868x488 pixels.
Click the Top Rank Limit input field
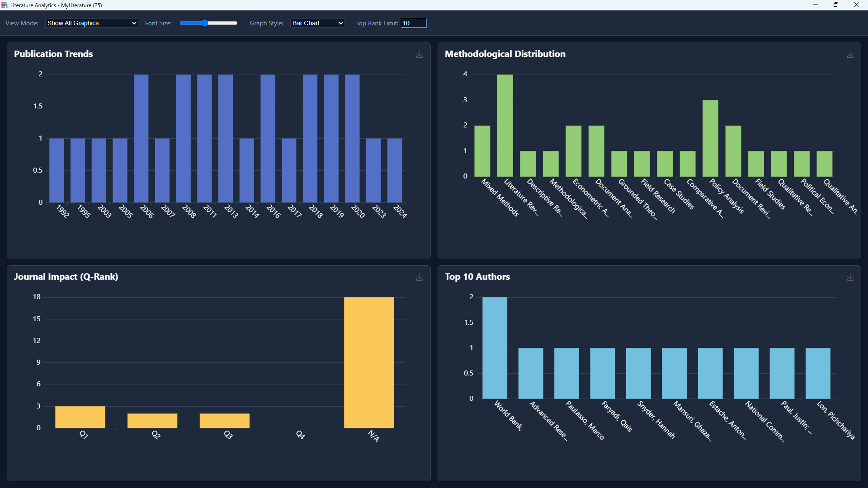click(x=413, y=23)
